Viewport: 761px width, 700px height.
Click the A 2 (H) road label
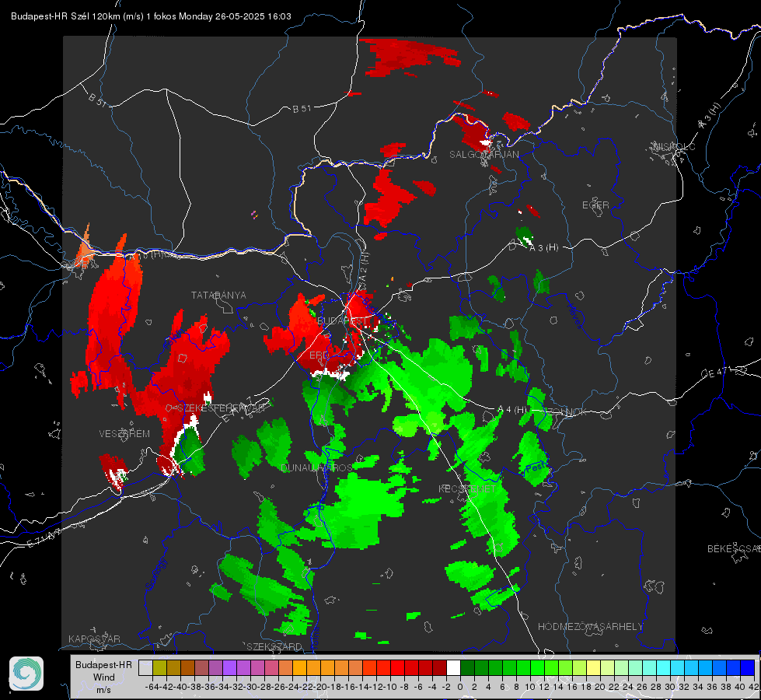pyautogui.click(x=364, y=267)
